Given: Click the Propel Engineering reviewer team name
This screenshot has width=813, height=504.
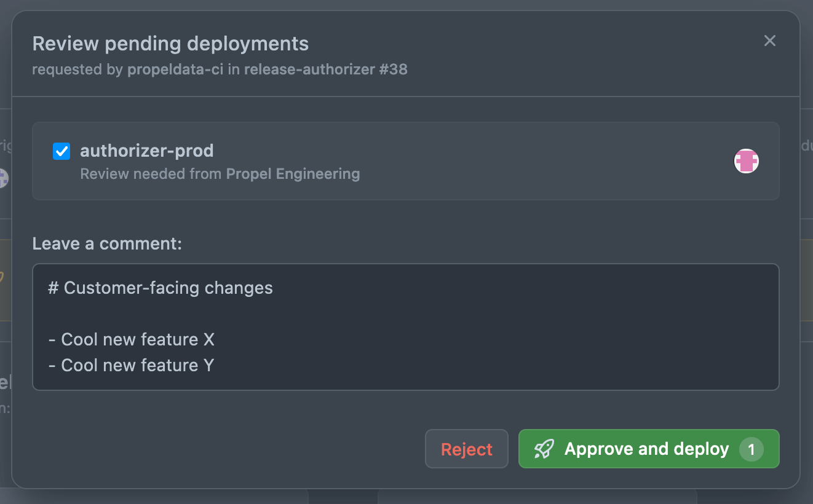Looking at the screenshot, I should click(x=293, y=174).
